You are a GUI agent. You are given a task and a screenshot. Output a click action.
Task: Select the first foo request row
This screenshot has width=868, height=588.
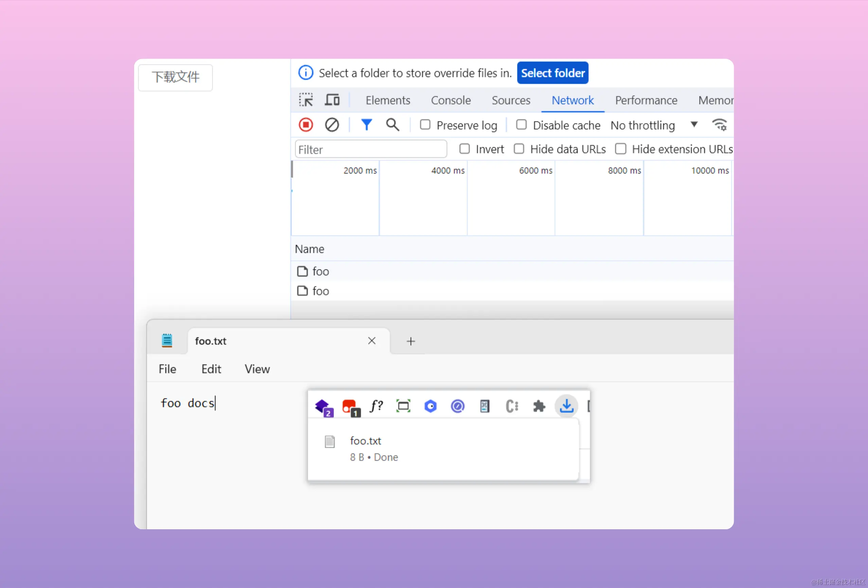tap(320, 271)
